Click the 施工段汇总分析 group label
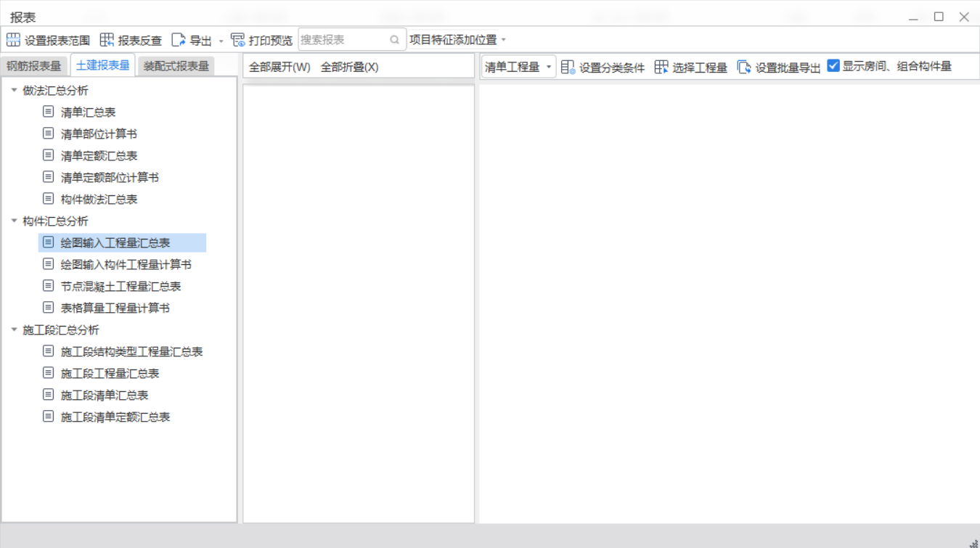The height and width of the screenshot is (548, 980). click(x=61, y=330)
